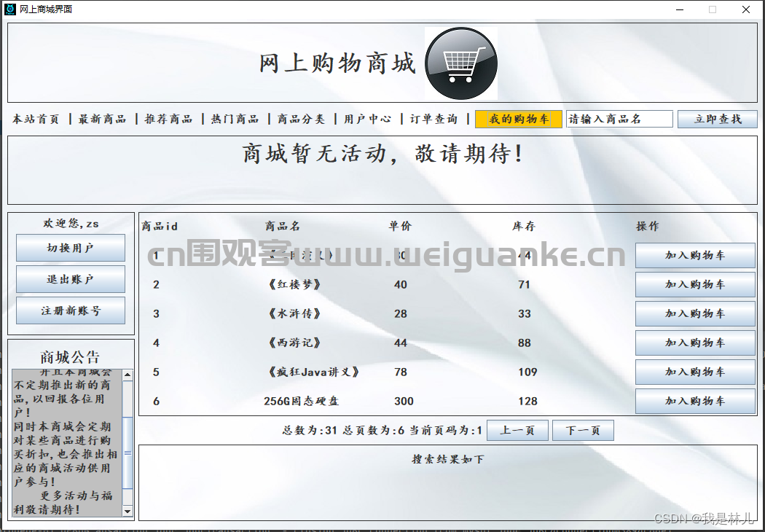This screenshot has height=532, width=765.
Task: Open 订单查询 navigation item
Action: [x=434, y=119]
